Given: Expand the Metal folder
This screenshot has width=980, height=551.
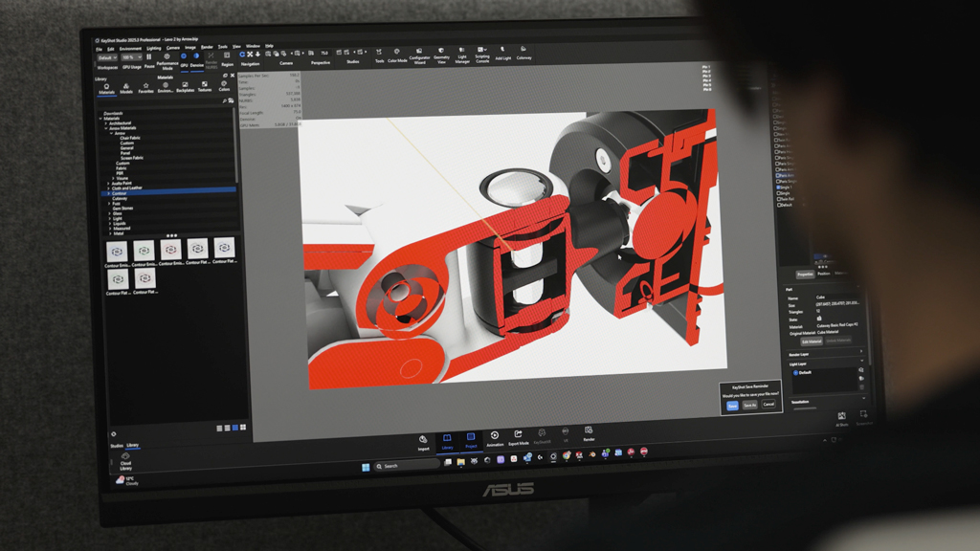Looking at the screenshot, I should click(x=110, y=233).
